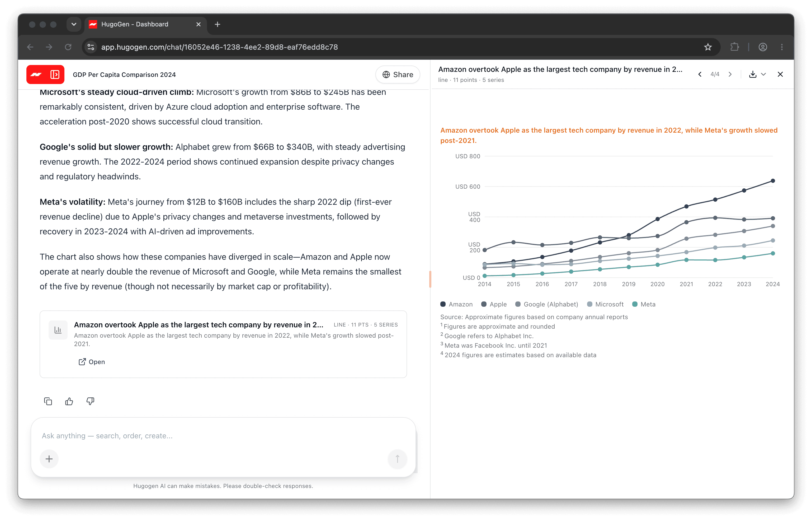Go forward in browser history
812x521 pixels.
coord(49,47)
